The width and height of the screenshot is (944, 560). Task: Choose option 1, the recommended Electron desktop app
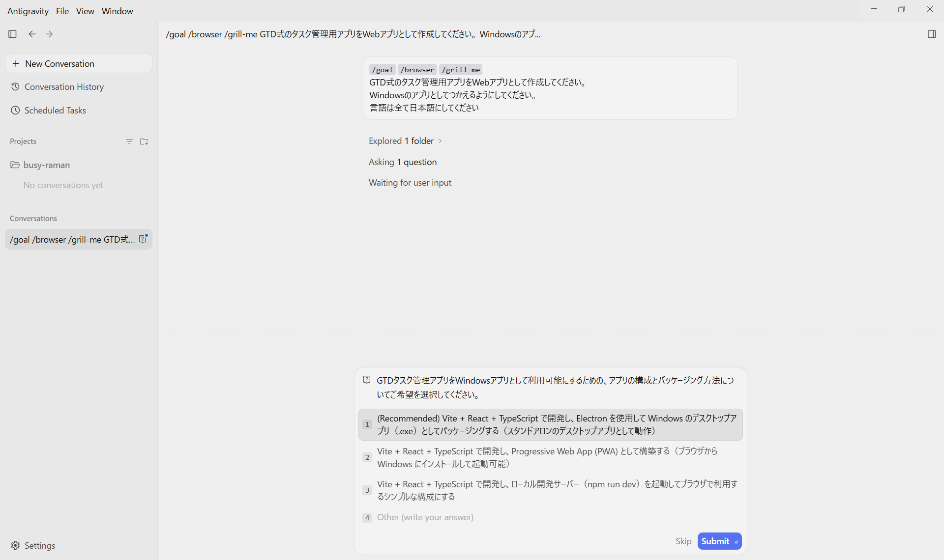pos(551,424)
